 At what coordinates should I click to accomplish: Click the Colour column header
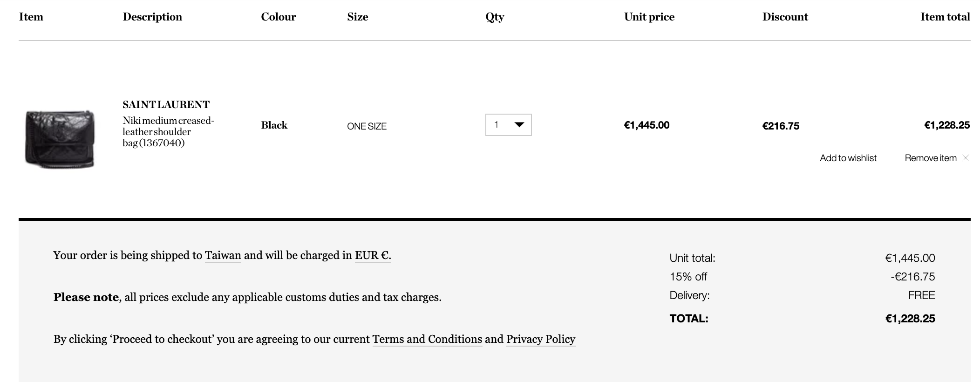coord(278,17)
